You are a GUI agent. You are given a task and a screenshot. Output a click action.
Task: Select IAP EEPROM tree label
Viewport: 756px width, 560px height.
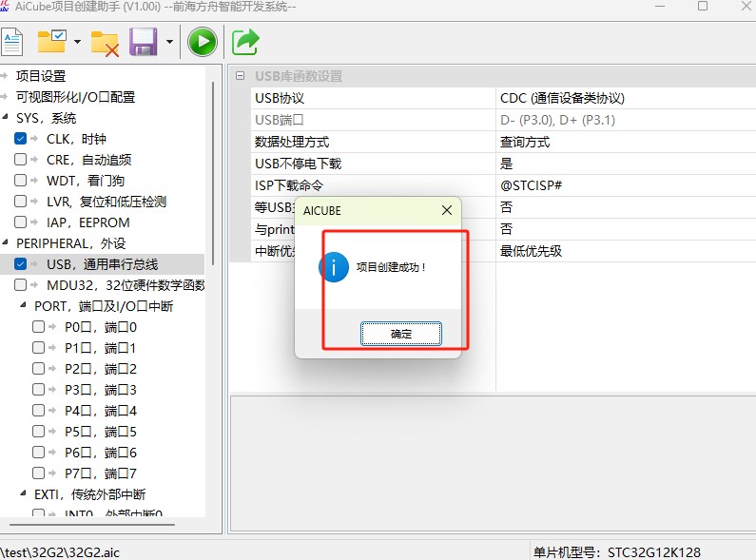point(87,222)
